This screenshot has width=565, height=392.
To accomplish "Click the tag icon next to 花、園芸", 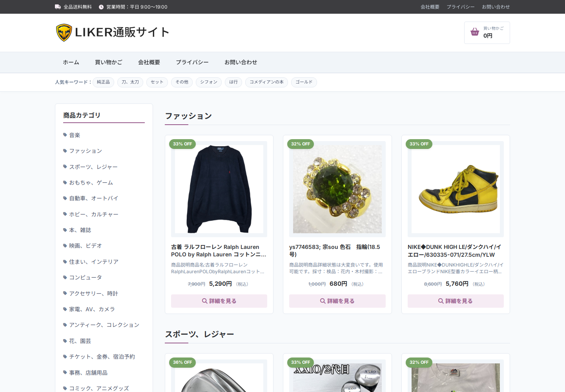I will coord(65,341).
